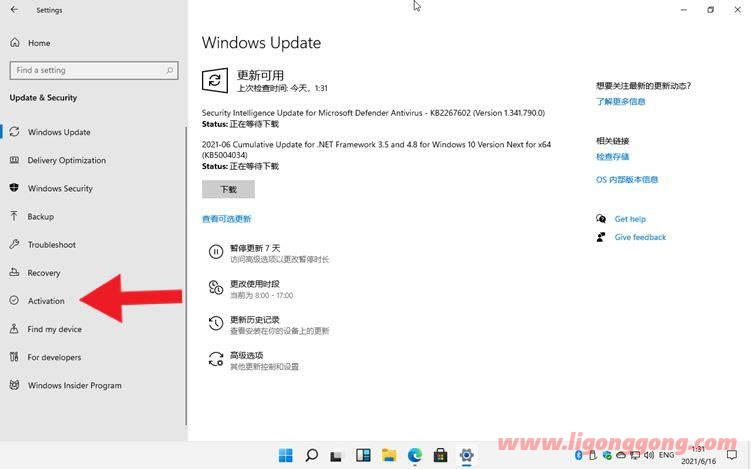Open notification center icon in tray
Viewport: 751px width, 469px height.
coord(732,455)
